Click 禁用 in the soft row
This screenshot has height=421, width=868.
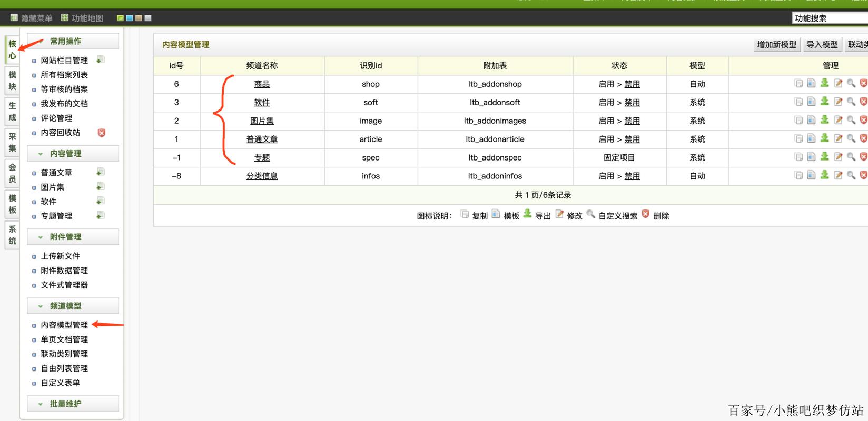(x=632, y=103)
